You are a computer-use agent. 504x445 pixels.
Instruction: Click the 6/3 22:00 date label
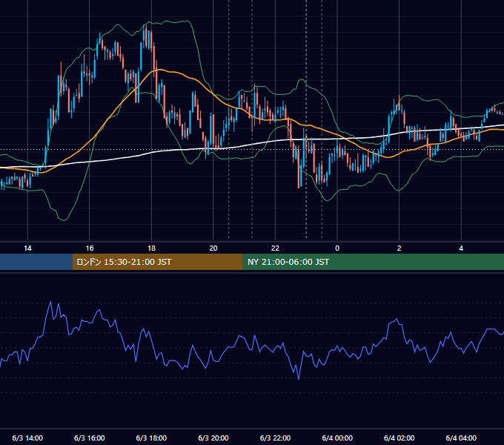(x=275, y=438)
